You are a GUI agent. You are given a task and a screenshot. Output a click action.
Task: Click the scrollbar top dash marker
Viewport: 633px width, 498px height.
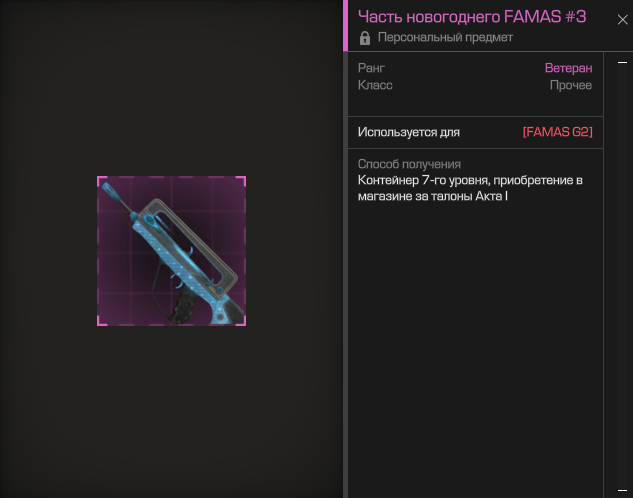(x=623, y=63)
